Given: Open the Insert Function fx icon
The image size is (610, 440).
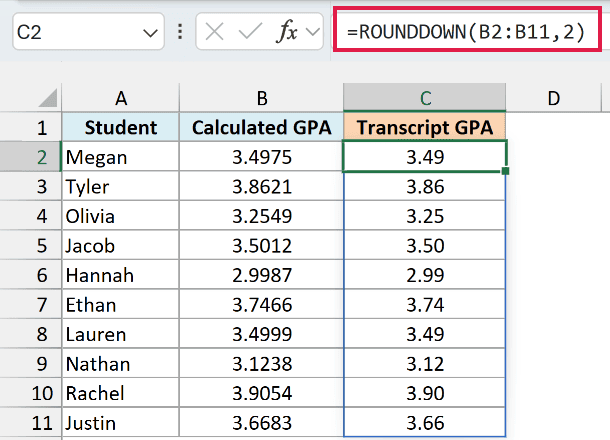Looking at the screenshot, I should point(287,31).
